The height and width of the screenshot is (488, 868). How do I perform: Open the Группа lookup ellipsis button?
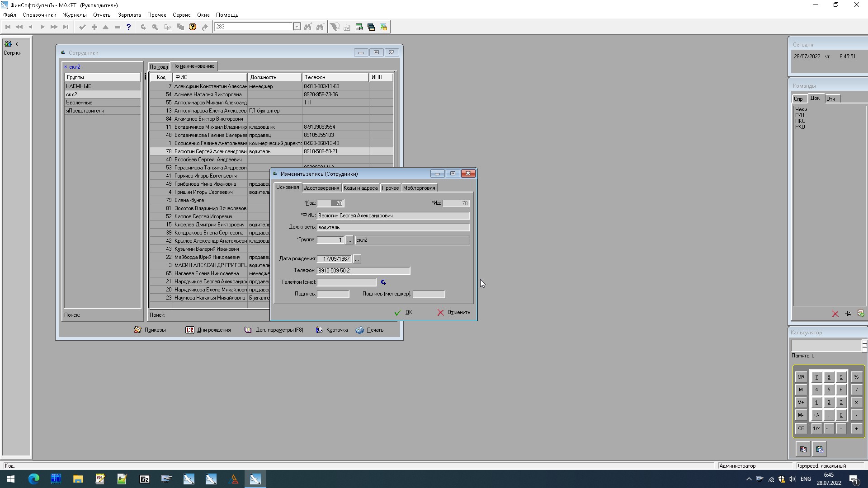[349, 240]
